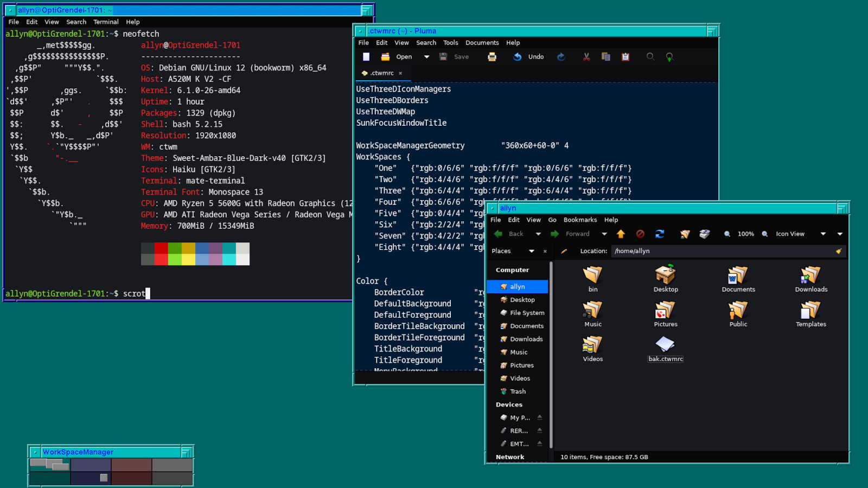Close the Places side pane
The width and height of the screenshot is (868, 488).
coord(545,251)
